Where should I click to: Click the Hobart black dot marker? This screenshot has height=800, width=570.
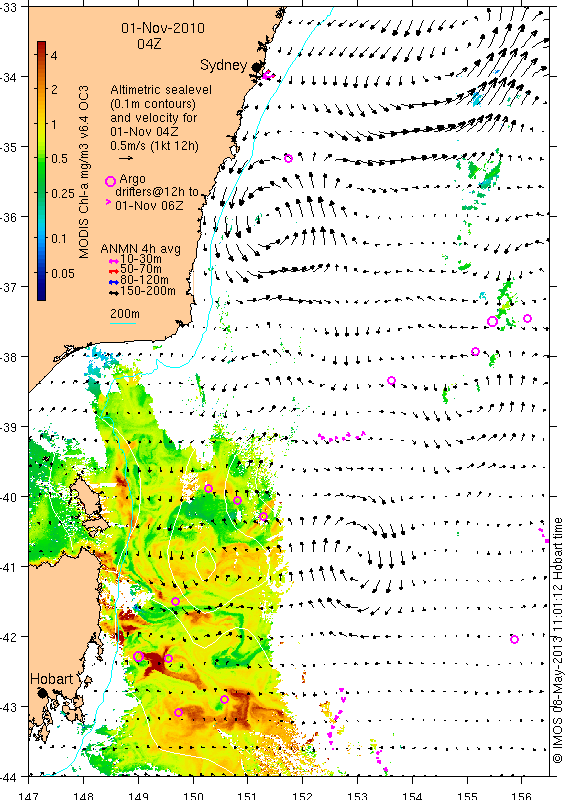42,692
